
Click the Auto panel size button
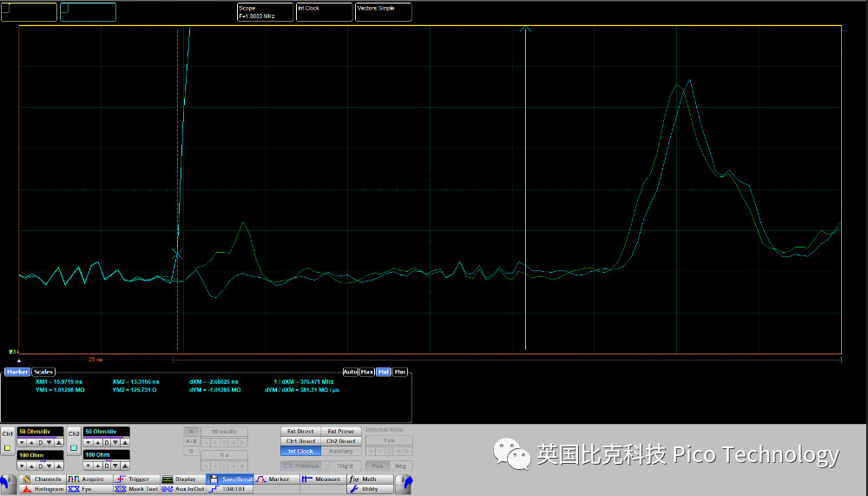[x=351, y=372]
